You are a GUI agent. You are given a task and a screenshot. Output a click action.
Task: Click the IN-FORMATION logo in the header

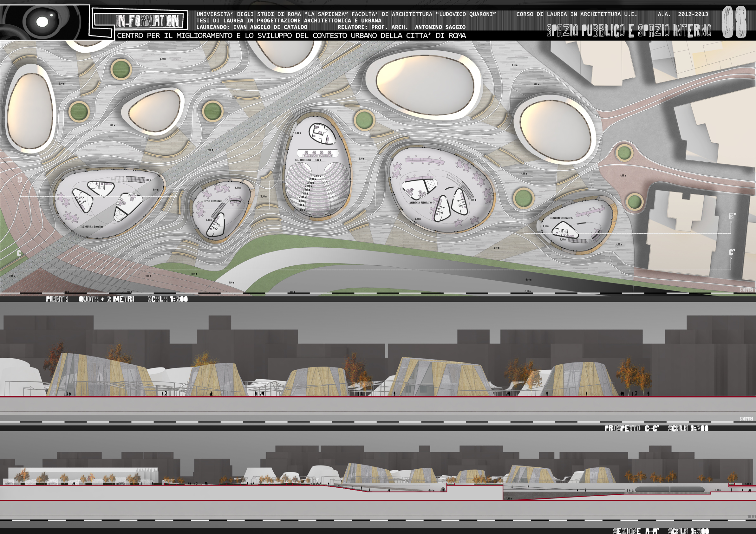pyautogui.click(x=148, y=21)
